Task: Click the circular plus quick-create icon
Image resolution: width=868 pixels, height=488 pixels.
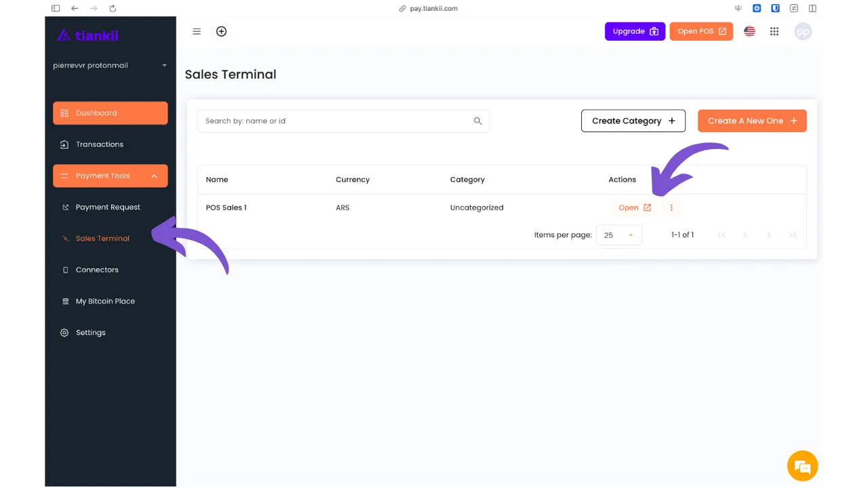Action: [x=221, y=31]
